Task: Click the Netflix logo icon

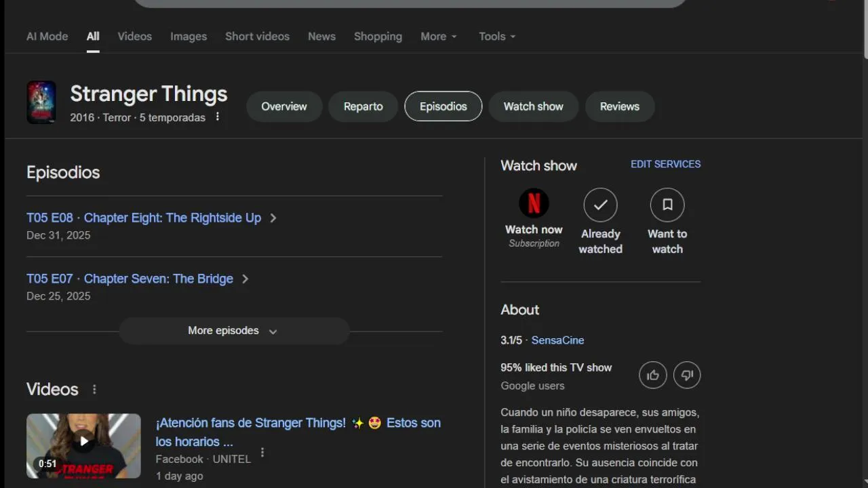Action: coord(534,203)
